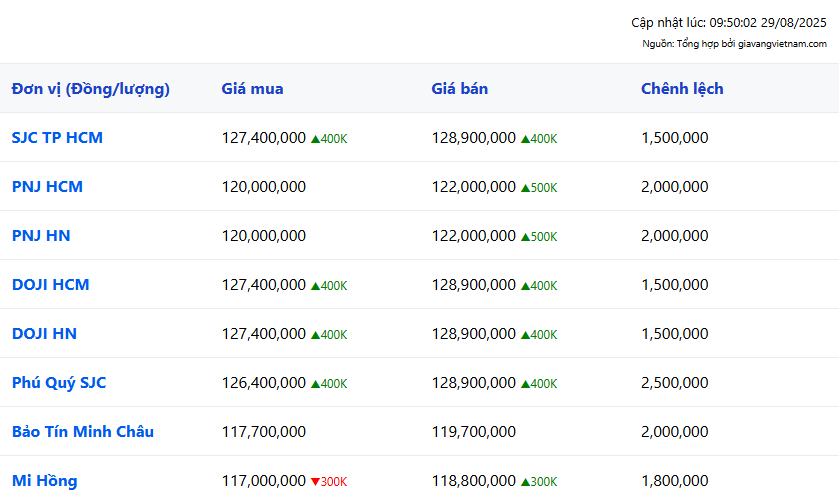The image size is (839, 503).
Task: Click the up arrow beside DOJI HN selling price
Action: 525,335
